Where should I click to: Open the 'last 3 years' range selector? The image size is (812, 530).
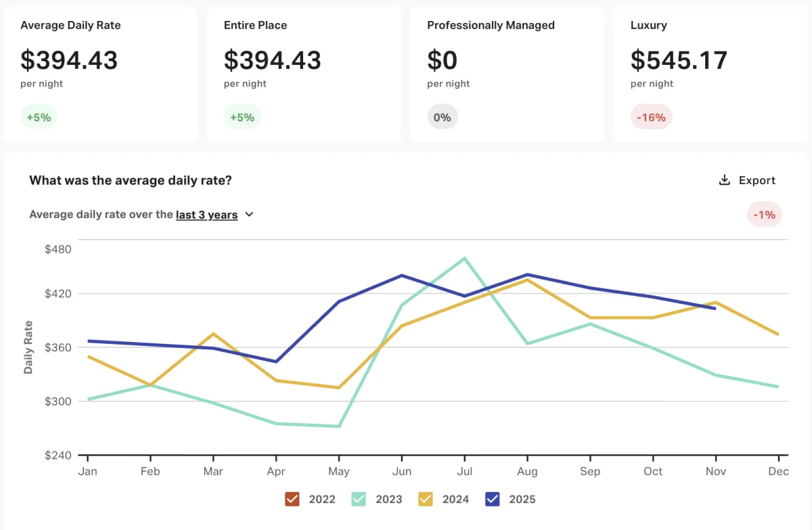tap(206, 215)
